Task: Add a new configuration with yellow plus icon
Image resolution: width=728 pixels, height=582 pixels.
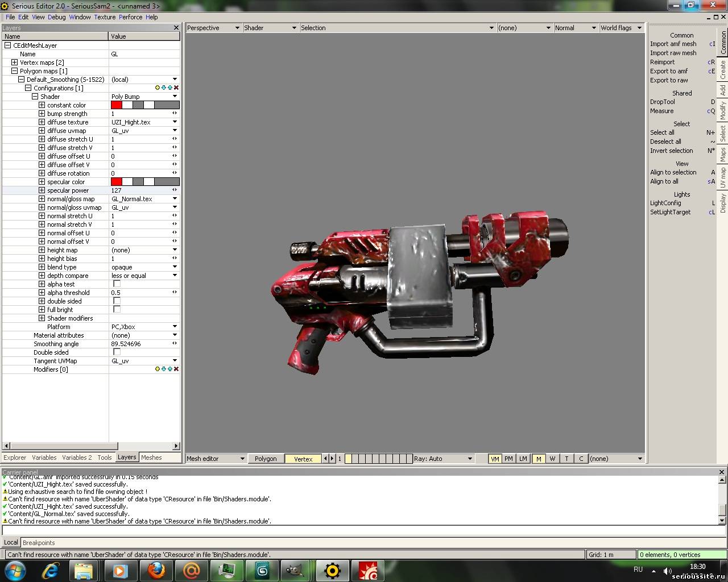Action: [x=158, y=88]
